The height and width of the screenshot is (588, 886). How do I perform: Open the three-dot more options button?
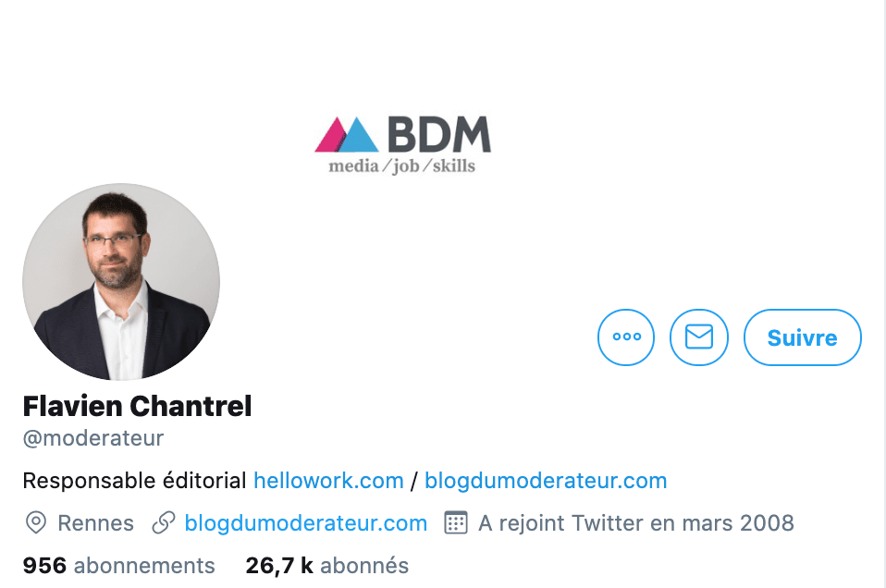(x=626, y=337)
